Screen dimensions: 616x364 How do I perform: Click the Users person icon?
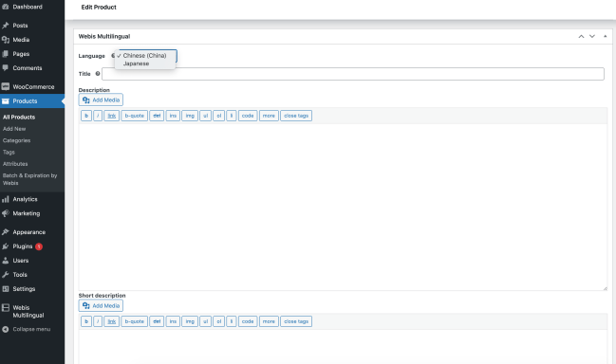(x=6, y=261)
